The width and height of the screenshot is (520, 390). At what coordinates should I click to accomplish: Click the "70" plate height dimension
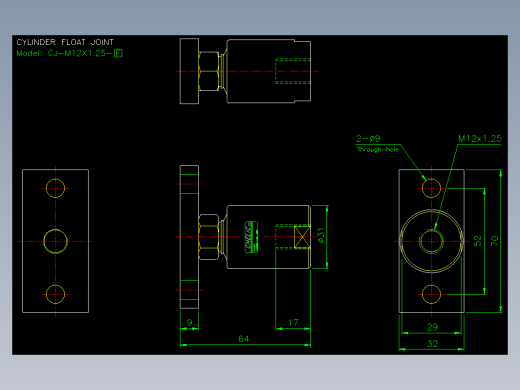click(x=494, y=241)
